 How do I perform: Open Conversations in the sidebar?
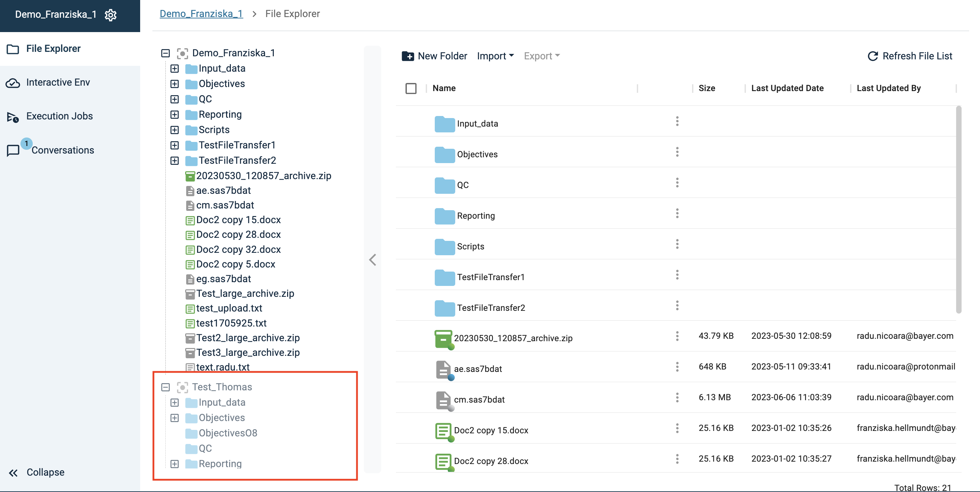62,150
